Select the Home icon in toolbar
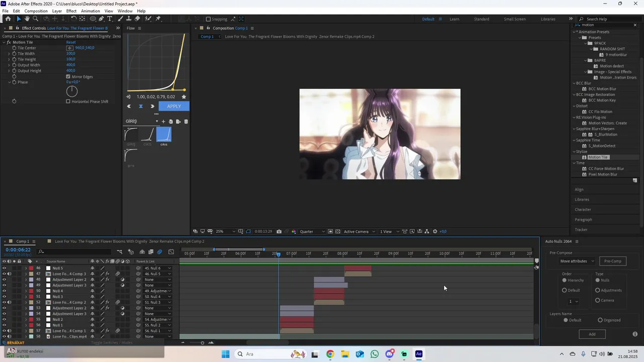Image resolution: width=644 pixels, height=362 pixels. (8, 19)
